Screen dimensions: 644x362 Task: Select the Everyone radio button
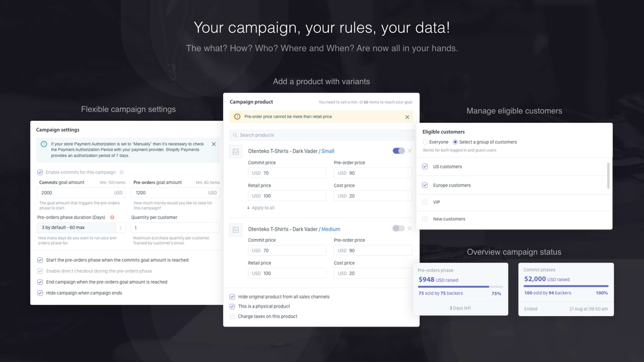425,142
